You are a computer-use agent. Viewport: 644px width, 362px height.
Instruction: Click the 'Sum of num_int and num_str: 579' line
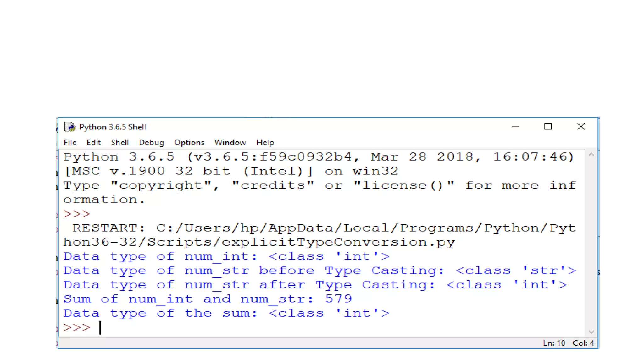click(x=208, y=299)
